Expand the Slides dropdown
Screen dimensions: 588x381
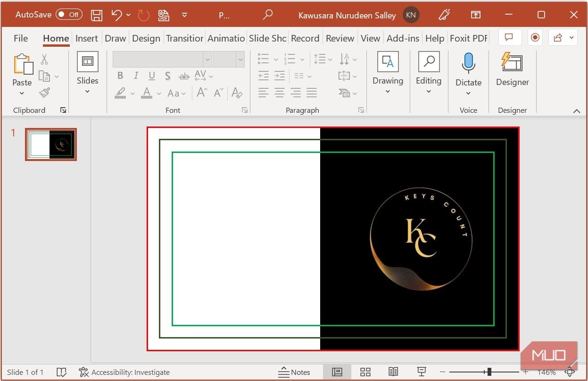point(87,91)
